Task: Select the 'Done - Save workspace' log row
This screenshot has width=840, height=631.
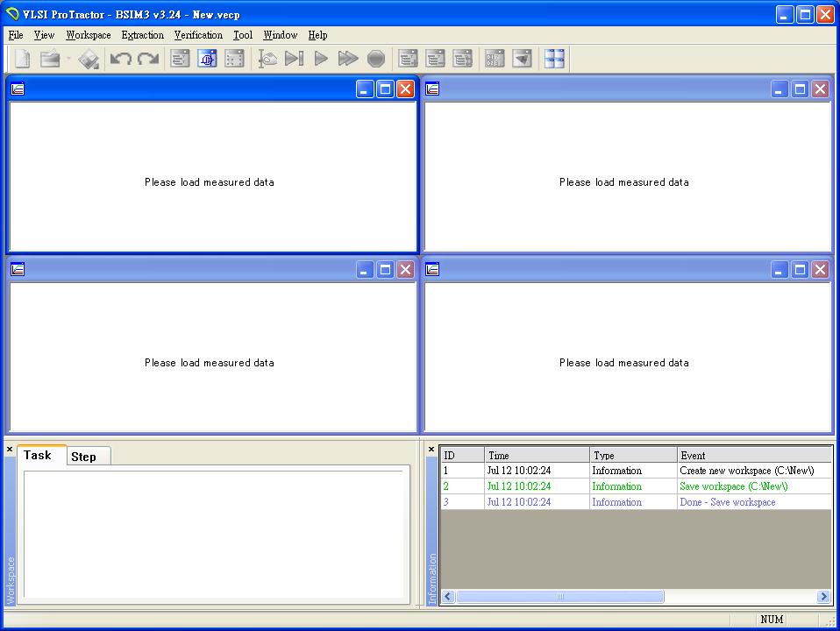Action: [727, 502]
